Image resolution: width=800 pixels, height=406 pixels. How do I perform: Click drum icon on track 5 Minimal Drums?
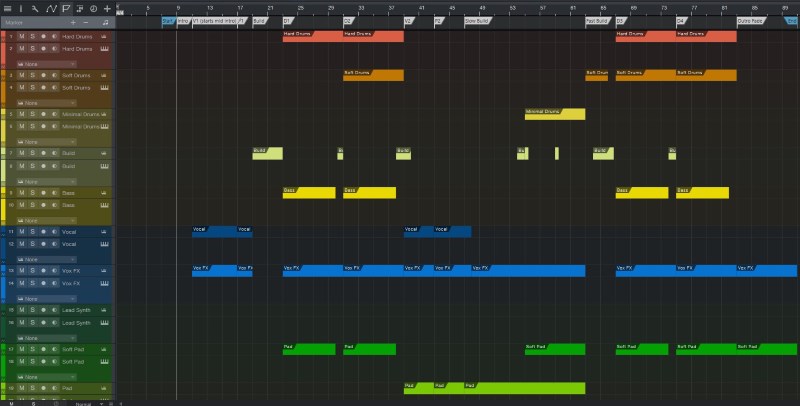(x=104, y=114)
